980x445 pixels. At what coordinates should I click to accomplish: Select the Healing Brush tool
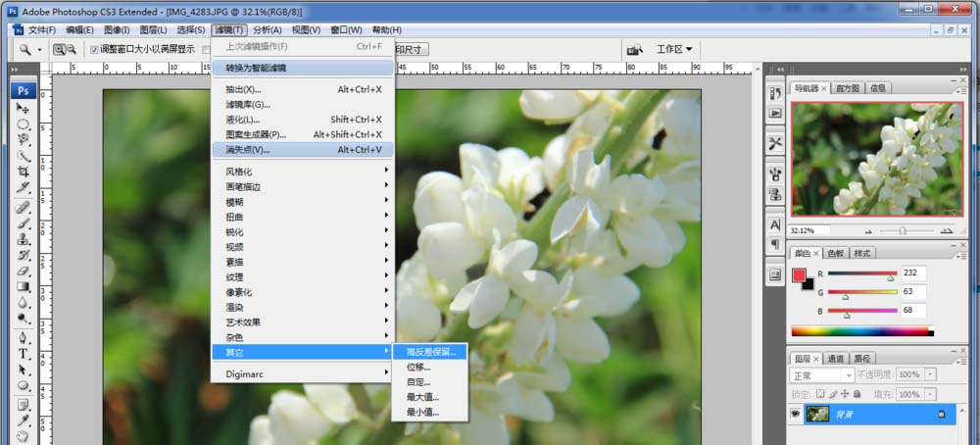point(24,207)
